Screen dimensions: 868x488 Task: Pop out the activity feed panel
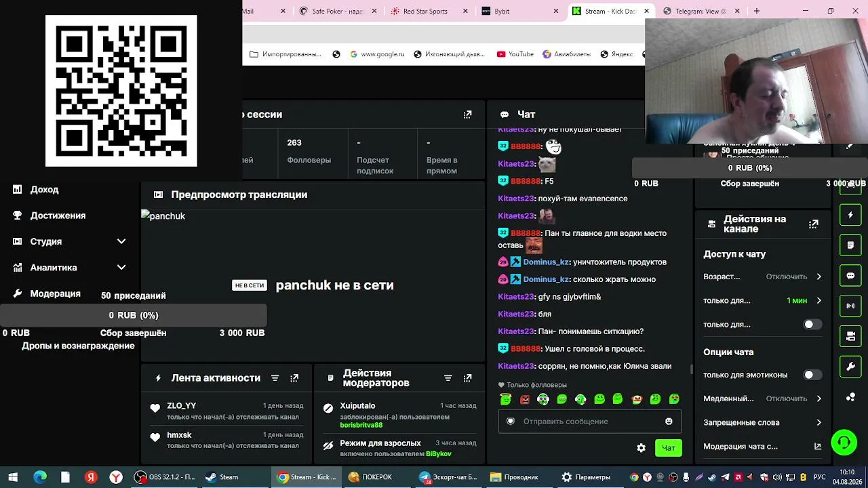pyautogui.click(x=294, y=378)
